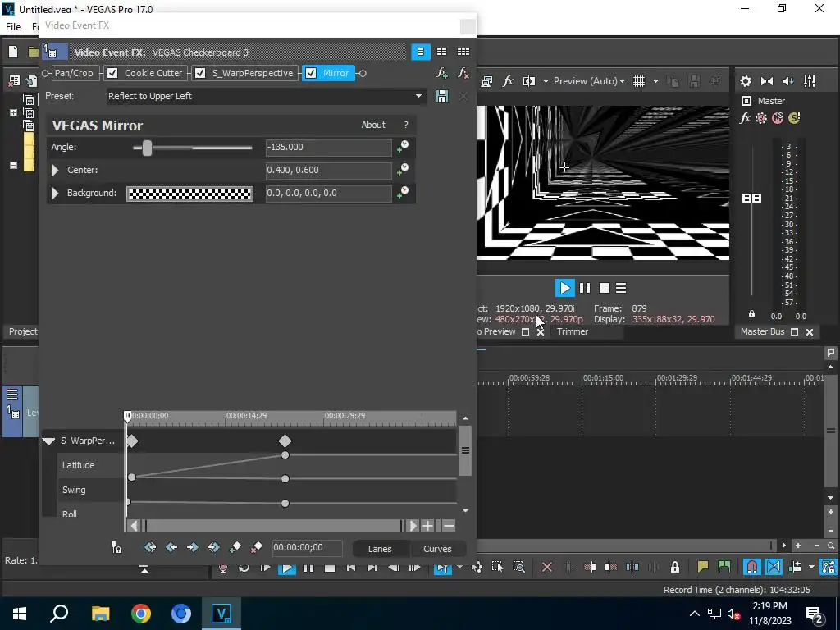Adjust the Angle slider handle
This screenshot has height=630, width=840.
click(147, 148)
